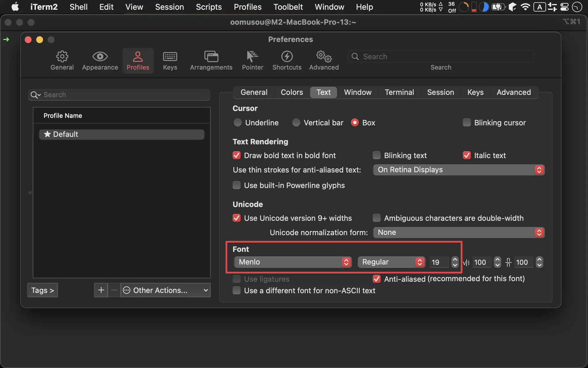Image resolution: width=588 pixels, height=368 pixels.
Task: Switch to the General profile tab
Action: coord(254,92)
